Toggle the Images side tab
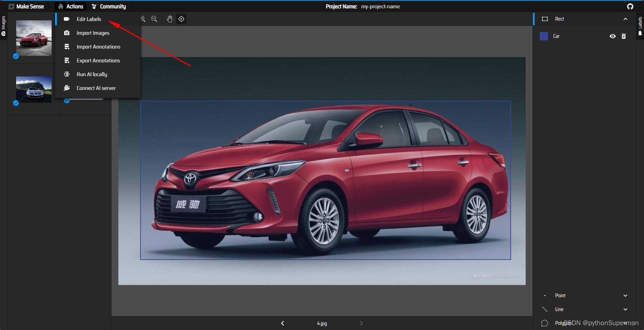 tap(3, 26)
